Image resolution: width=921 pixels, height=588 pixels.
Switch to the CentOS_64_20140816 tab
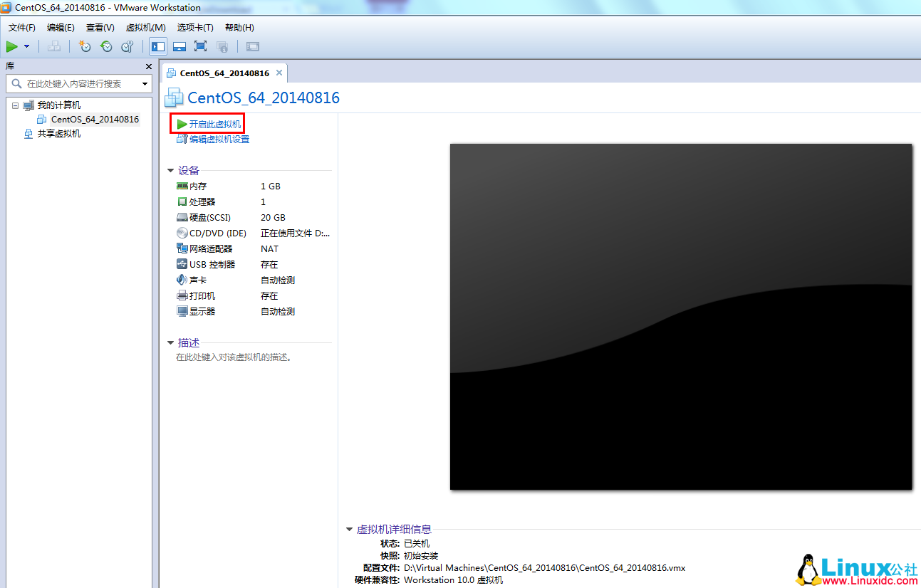tap(224, 73)
